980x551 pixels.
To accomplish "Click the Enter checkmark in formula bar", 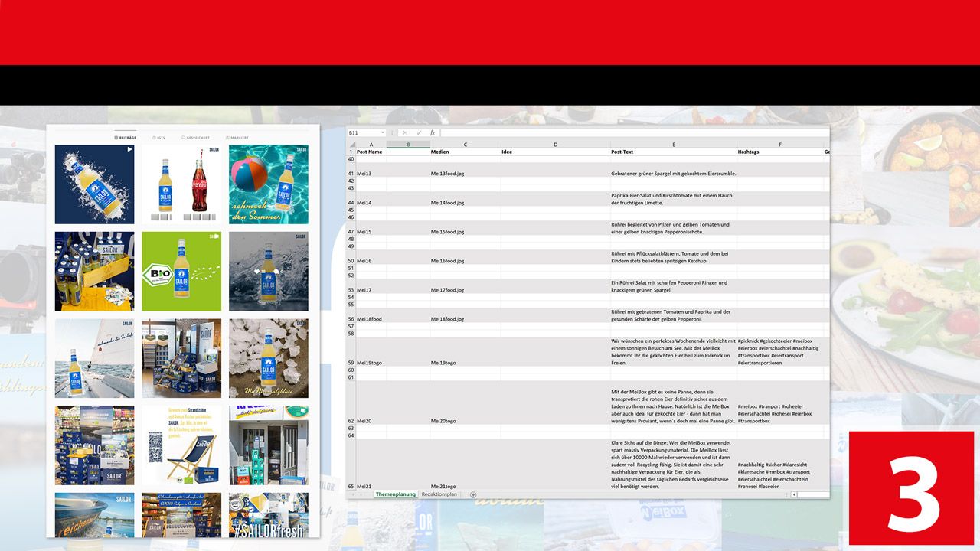I will (x=419, y=133).
